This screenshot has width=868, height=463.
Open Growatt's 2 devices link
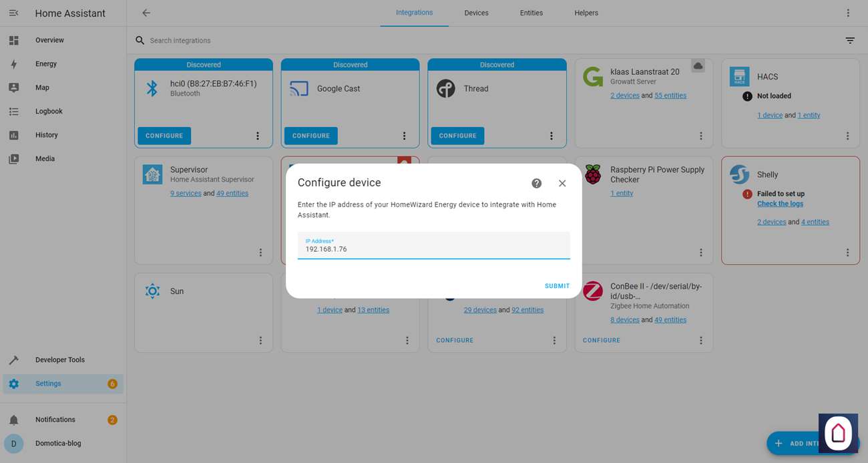pos(625,96)
